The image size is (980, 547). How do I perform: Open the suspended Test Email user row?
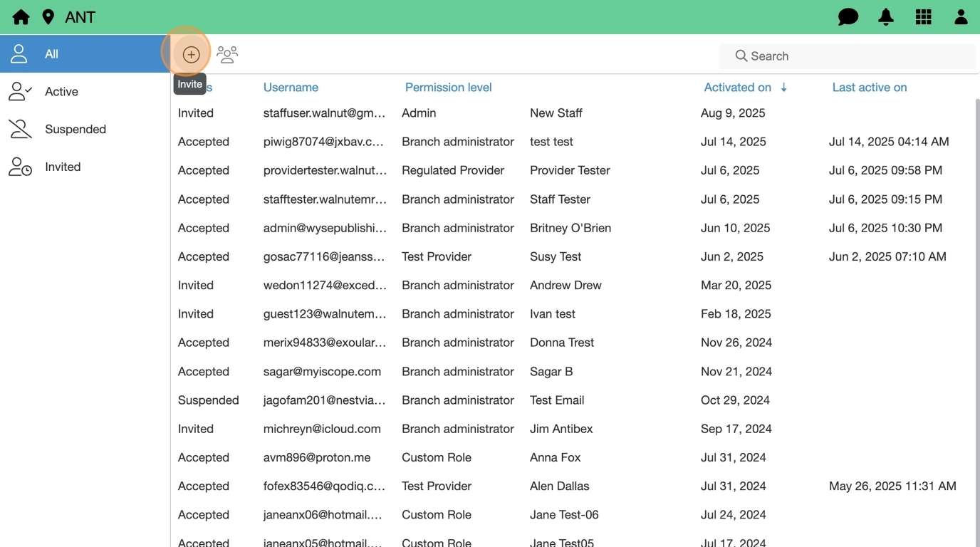556,400
